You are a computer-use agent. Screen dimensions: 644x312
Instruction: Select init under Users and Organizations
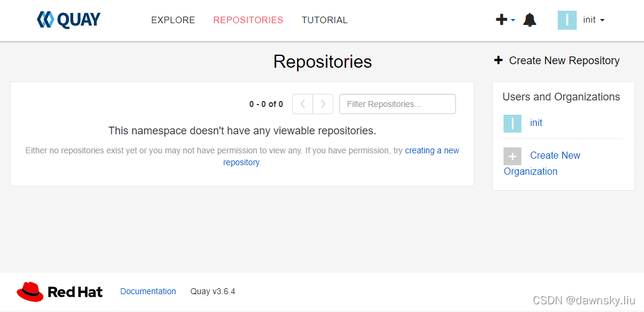tap(536, 123)
